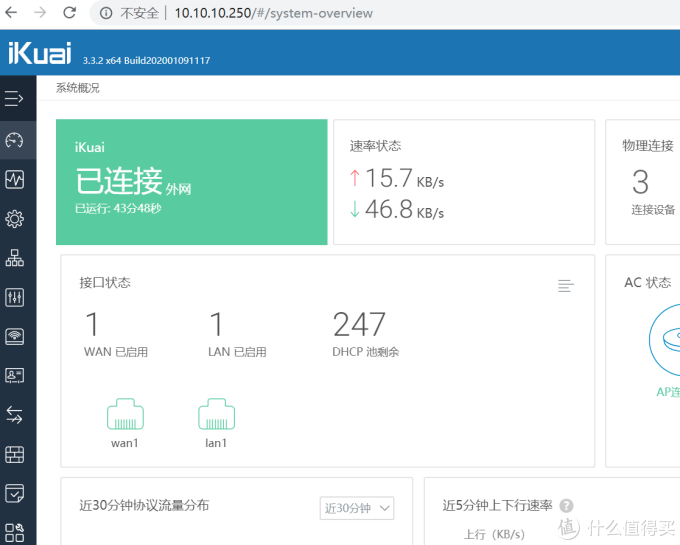680x545 pixels.
Task: Click the version 3.3.2 x64 build text
Action: [147, 61]
